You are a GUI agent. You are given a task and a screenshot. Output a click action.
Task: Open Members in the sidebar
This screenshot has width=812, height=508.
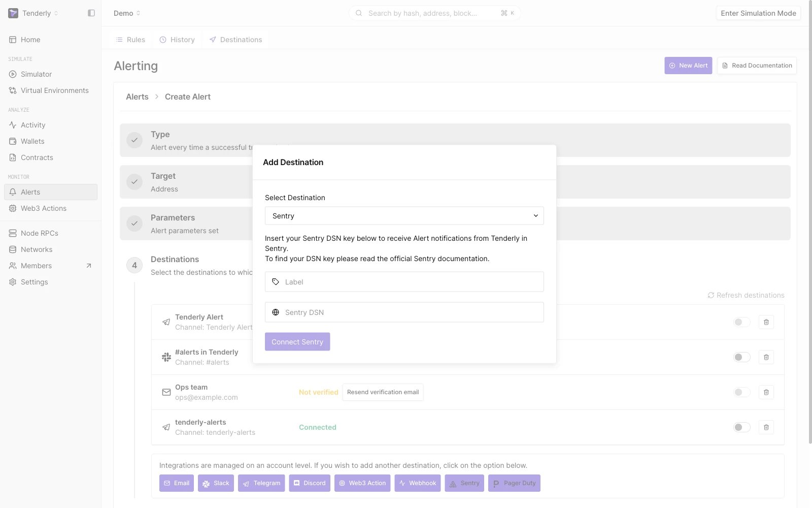51,266
